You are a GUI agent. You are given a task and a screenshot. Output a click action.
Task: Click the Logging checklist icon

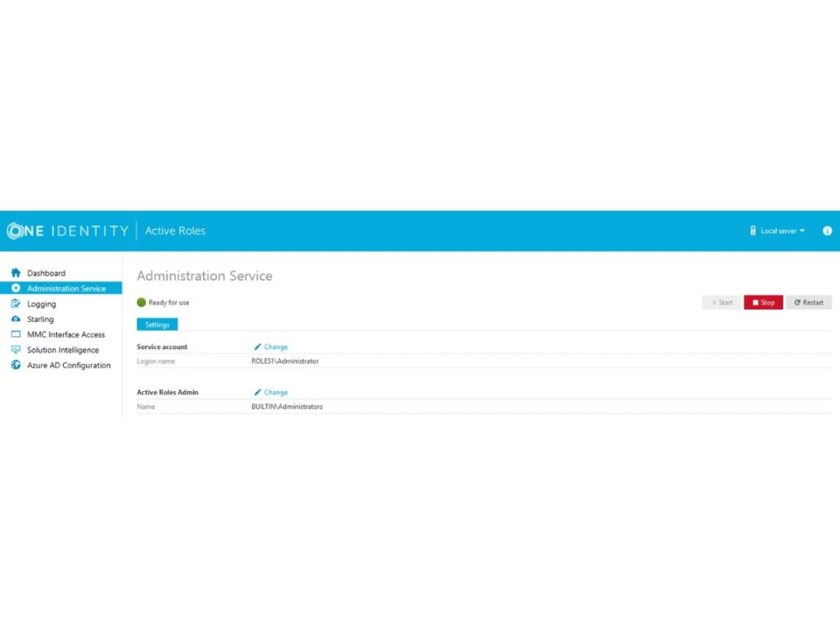coord(16,304)
